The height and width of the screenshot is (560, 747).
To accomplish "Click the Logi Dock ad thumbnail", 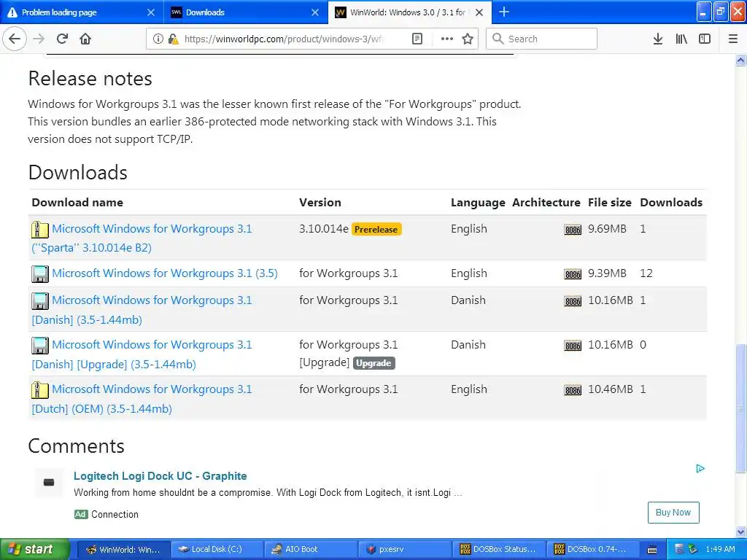I will (x=49, y=483).
